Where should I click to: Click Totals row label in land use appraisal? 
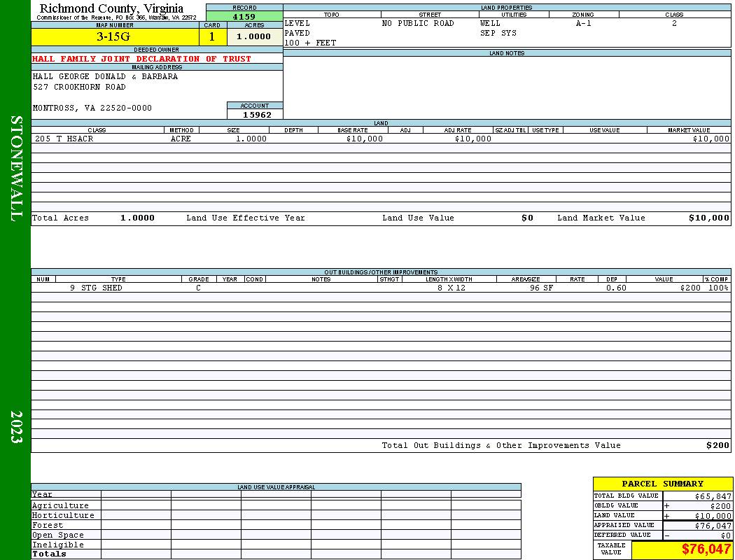point(49,554)
